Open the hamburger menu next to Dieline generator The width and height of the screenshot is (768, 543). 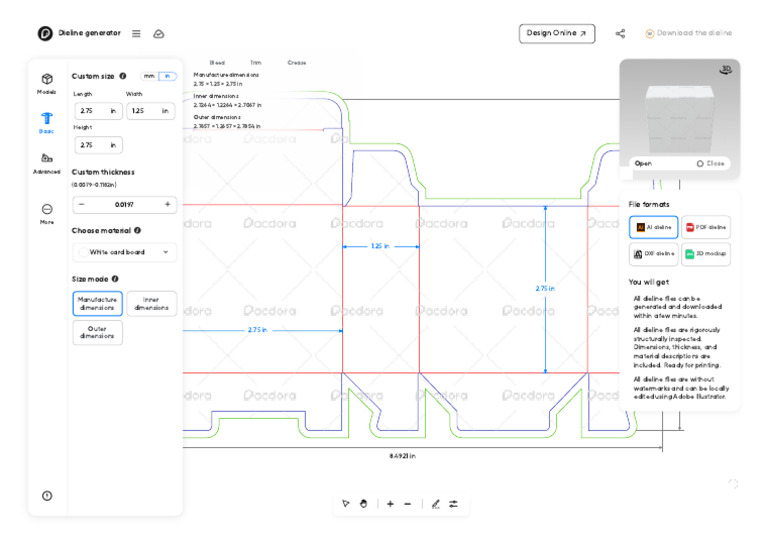click(136, 33)
